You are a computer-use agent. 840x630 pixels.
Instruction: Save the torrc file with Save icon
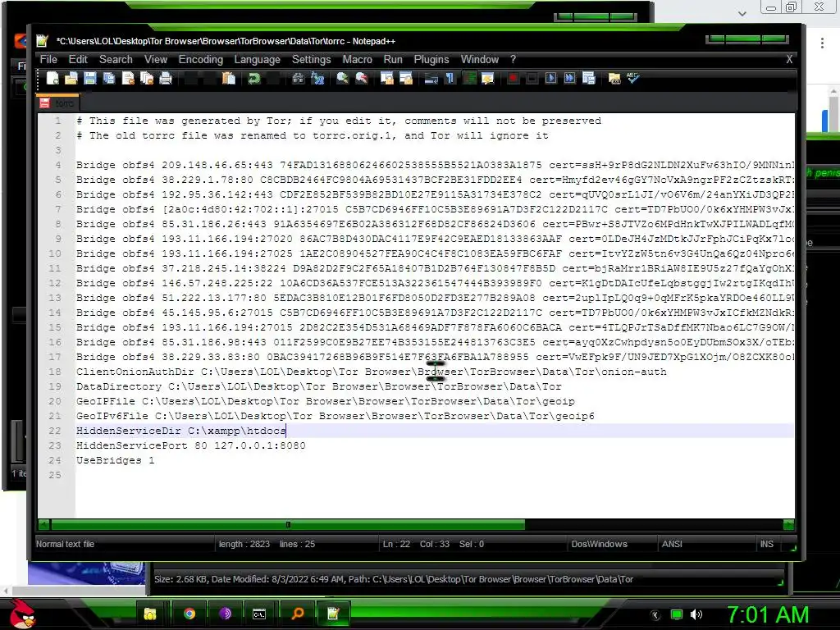coord(90,78)
